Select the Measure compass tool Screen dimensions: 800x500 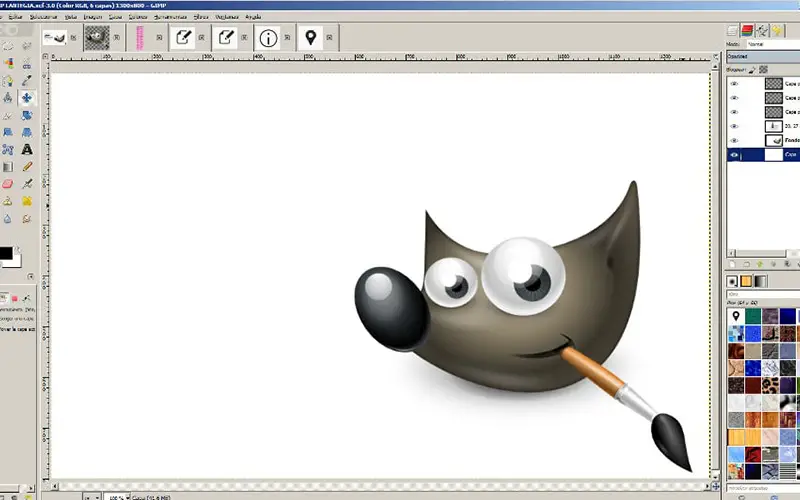click(7, 97)
